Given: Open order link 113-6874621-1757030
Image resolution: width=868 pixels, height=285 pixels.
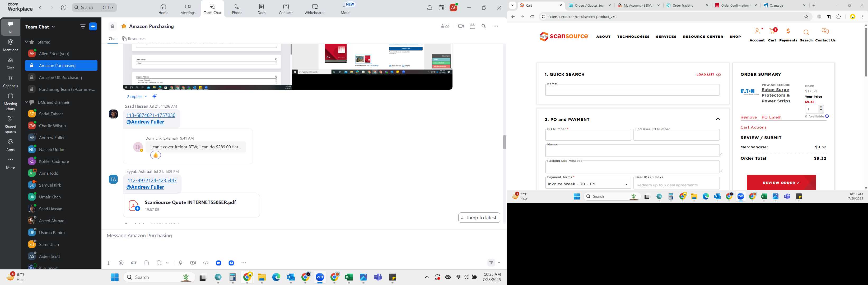Looking at the screenshot, I should click(151, 115).
